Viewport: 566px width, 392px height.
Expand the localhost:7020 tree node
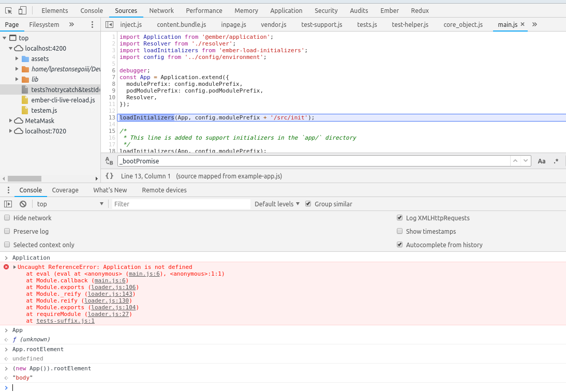click(x=10, y=131)
